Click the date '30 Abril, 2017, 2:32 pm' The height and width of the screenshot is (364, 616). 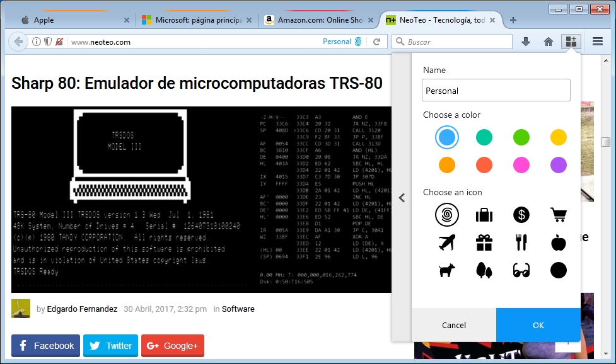pyautogui.click(x=165, y=309)
